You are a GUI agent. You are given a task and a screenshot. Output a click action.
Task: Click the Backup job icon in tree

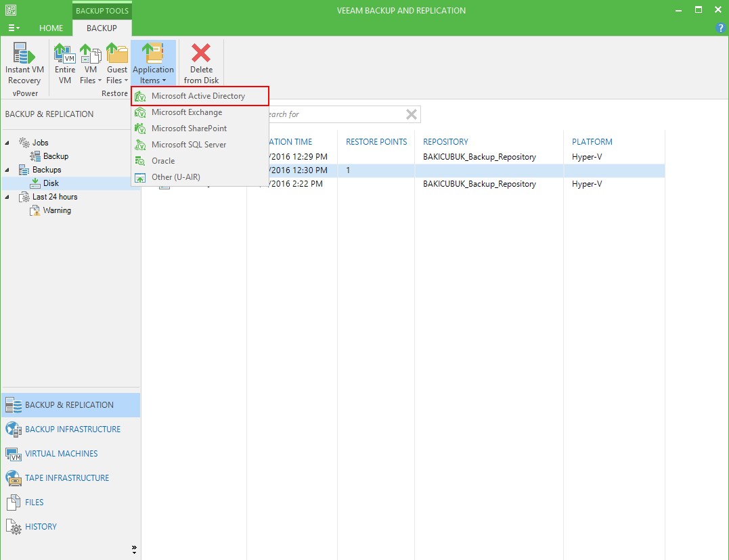pos(35,156)
